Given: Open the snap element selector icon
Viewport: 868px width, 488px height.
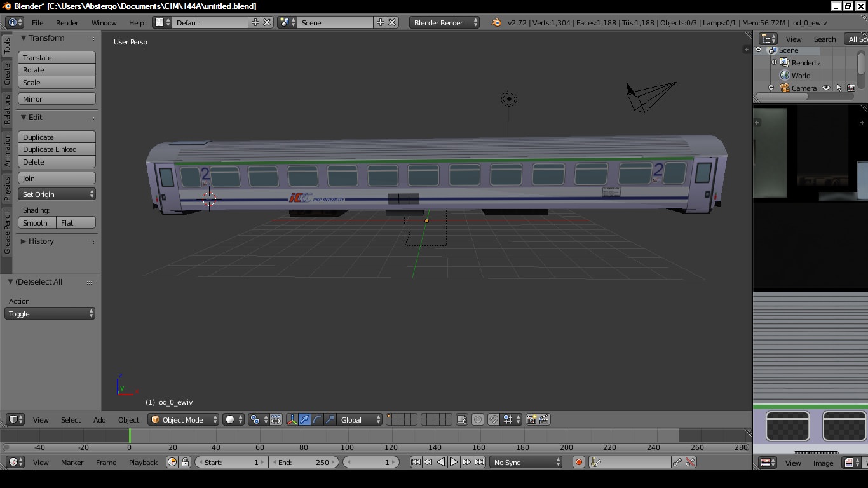Looking at the screenshot, I should tap(511, 419).
